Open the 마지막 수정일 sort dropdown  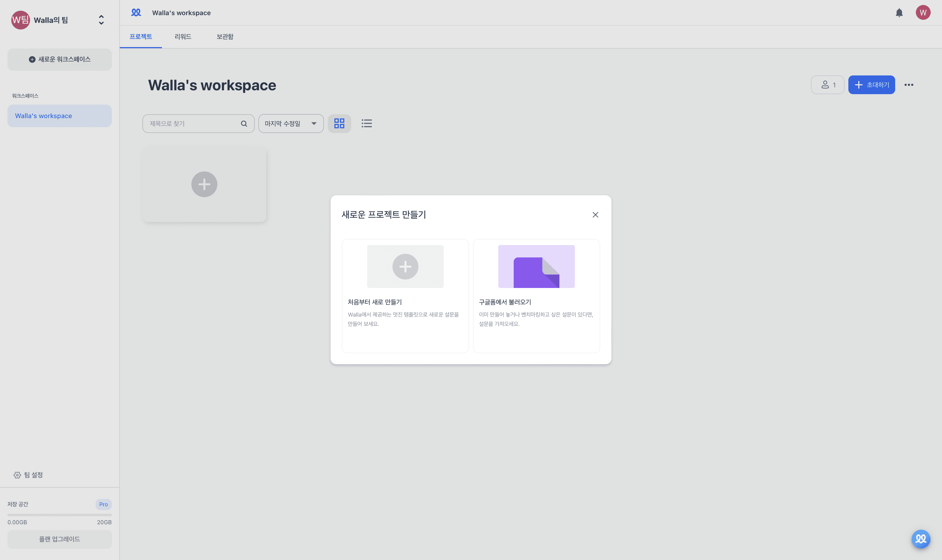coord(291,123)
